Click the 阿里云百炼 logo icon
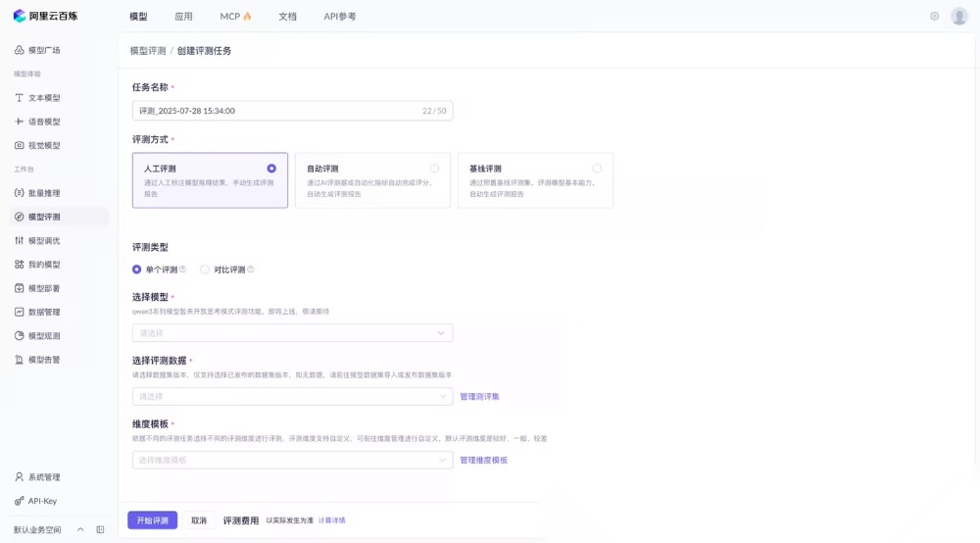 click(20, 16)
